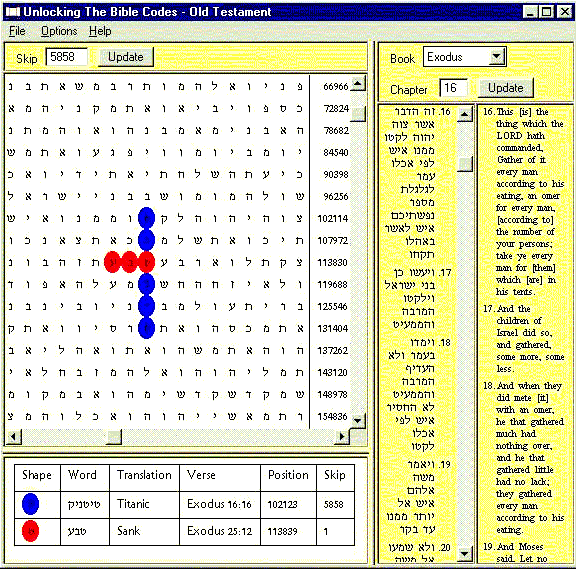
Task: Click the Hebrew word for Sank in table
Action: 77,531
